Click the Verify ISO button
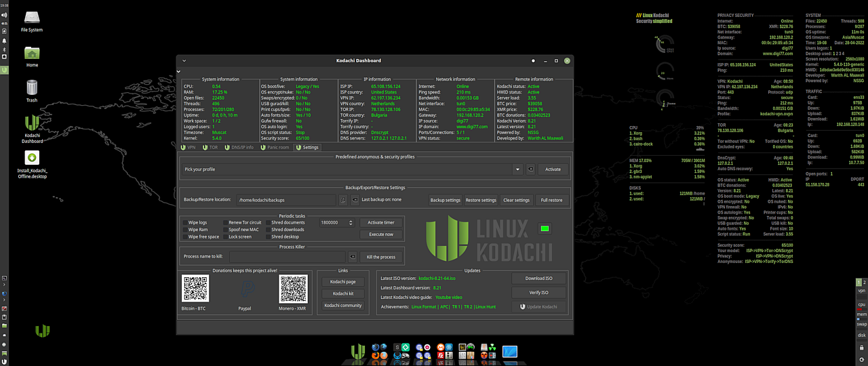The height and width of the screenshot is (366, 868). click(539, 293)
